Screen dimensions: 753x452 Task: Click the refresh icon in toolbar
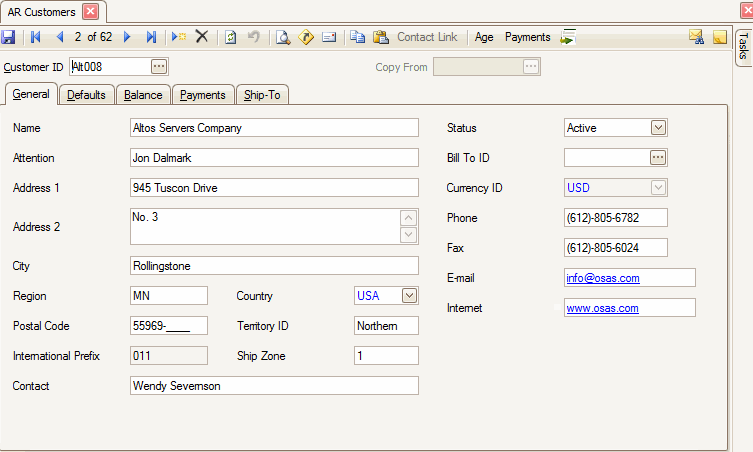tap(230, 37)
